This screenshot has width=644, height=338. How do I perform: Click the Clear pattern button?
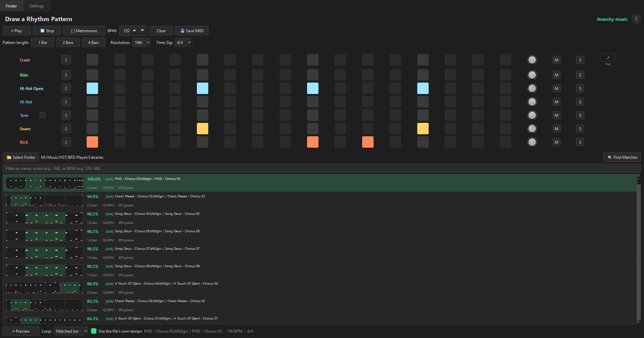click(x=161, y=31)
